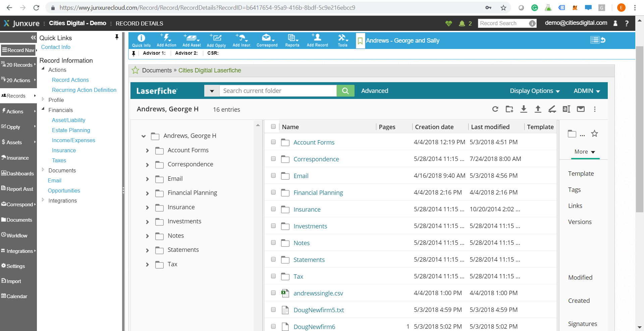Screen dimensions: 644x331
Task: Open the Recurring Action Definition link
Action: tap(84, 90)
